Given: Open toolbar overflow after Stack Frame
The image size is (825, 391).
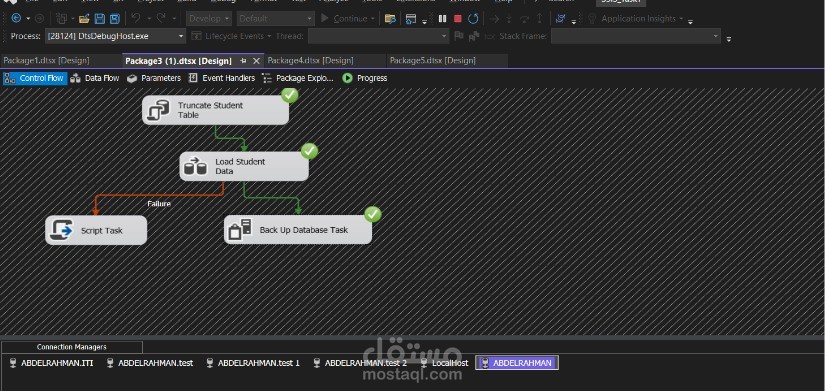Looking at the screenshot, I should (729, 38).
